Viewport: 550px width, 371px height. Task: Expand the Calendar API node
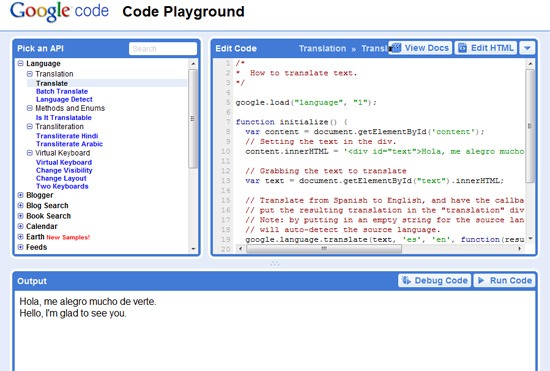tap(20, 226)
